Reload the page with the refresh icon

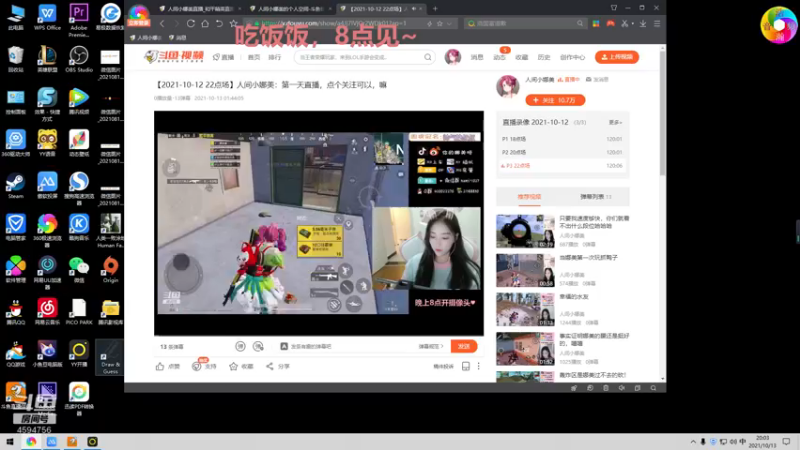click(191, 23)
